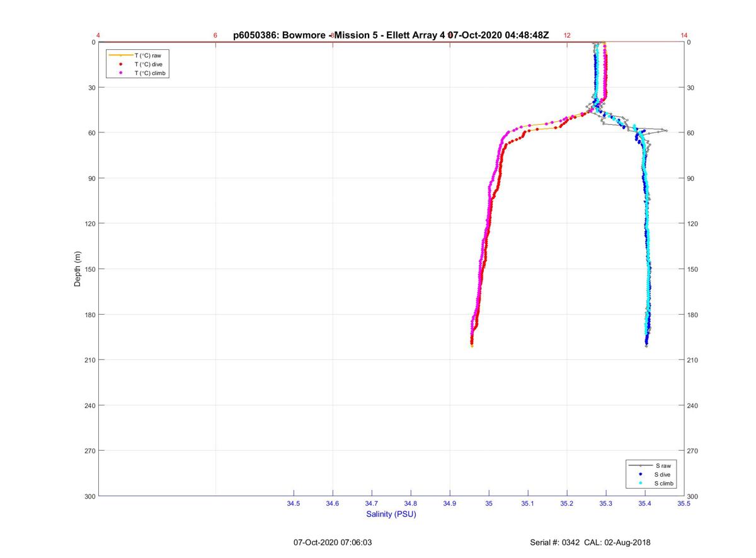Select the 35.1 salinity tick label
Screen dimensions: 756x558
528,504
